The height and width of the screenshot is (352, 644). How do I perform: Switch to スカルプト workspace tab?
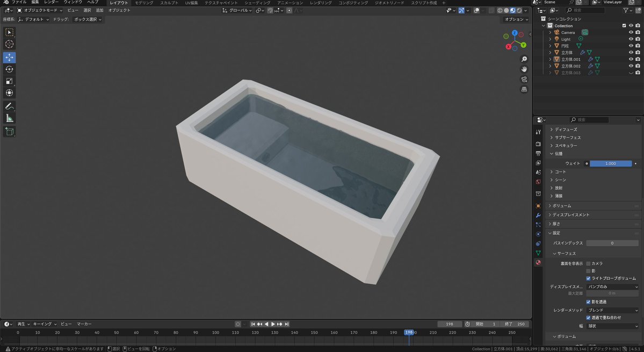(169, 3)
